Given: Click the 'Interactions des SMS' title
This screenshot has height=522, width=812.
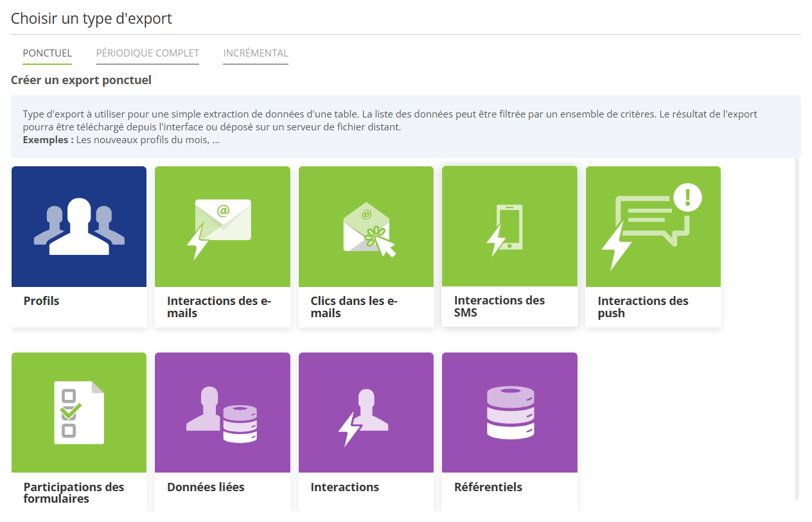Looking at the screenshot, I should [499, 306].
